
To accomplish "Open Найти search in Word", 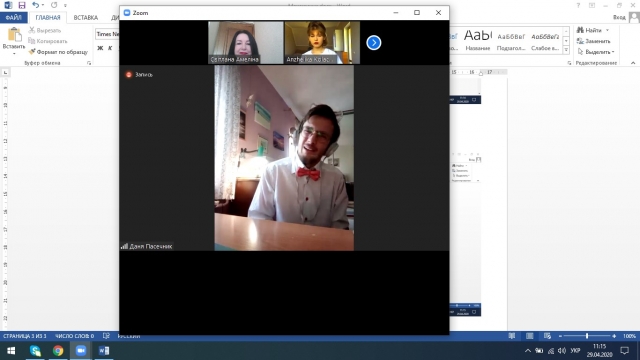I will [589, 30].
